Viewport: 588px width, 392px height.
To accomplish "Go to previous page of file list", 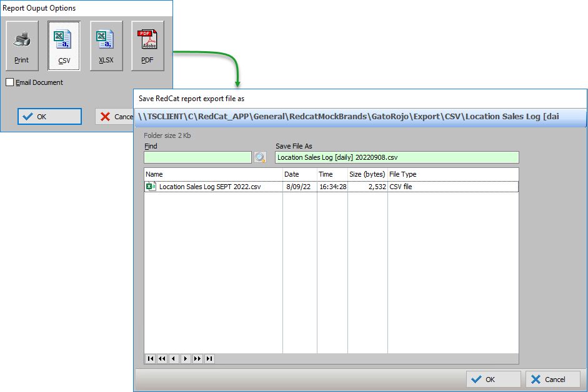I will [162, 359].
